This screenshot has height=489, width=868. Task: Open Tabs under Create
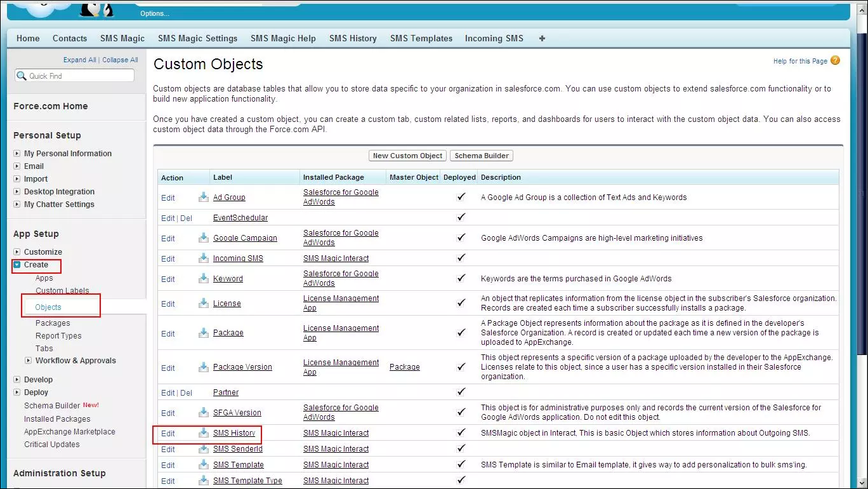pyautogui.click(x=44, y=348)
